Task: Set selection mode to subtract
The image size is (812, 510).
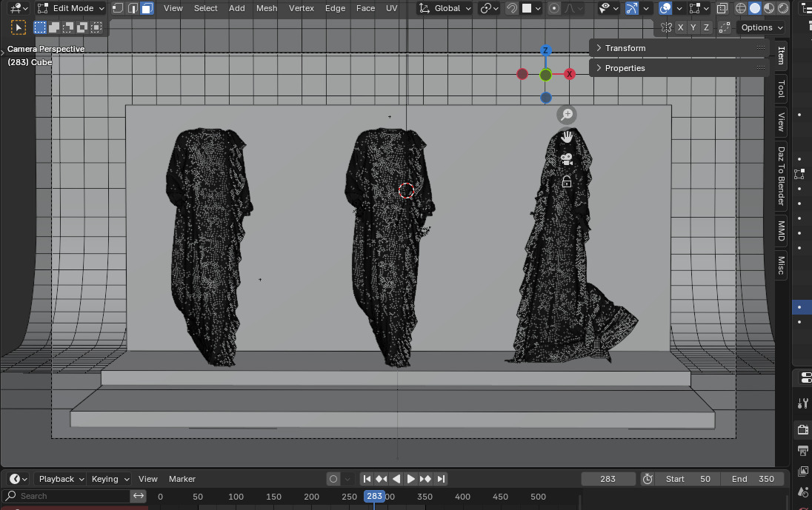Action: click(68, 27)
